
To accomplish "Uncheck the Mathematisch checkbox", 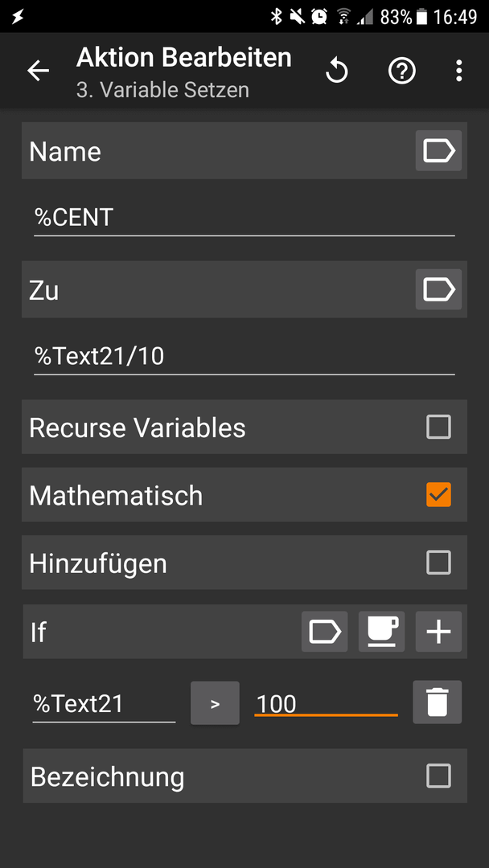I will pyautogui.click(x=438, y=495).
